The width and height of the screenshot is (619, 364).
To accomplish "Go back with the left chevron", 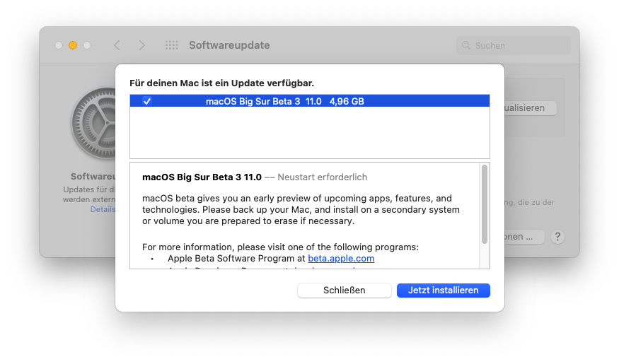I will point(117,45).
